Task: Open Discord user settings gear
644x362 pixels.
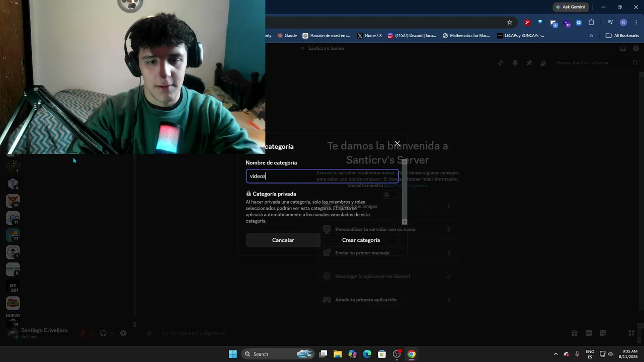Action: 123,333
